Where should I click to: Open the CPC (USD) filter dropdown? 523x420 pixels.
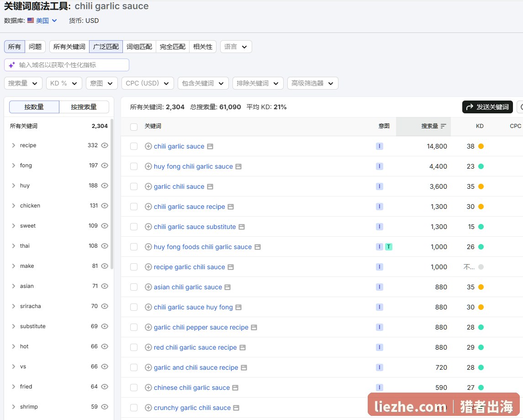point(148,83)
